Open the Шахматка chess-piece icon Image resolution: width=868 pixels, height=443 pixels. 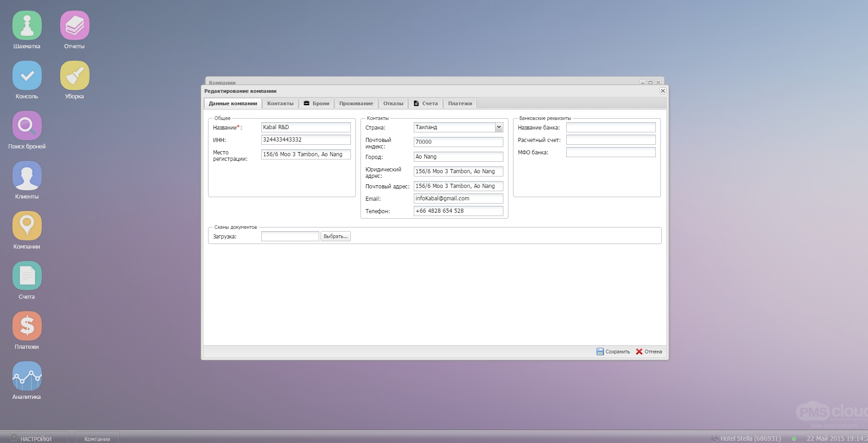click(x=27, y=25)
